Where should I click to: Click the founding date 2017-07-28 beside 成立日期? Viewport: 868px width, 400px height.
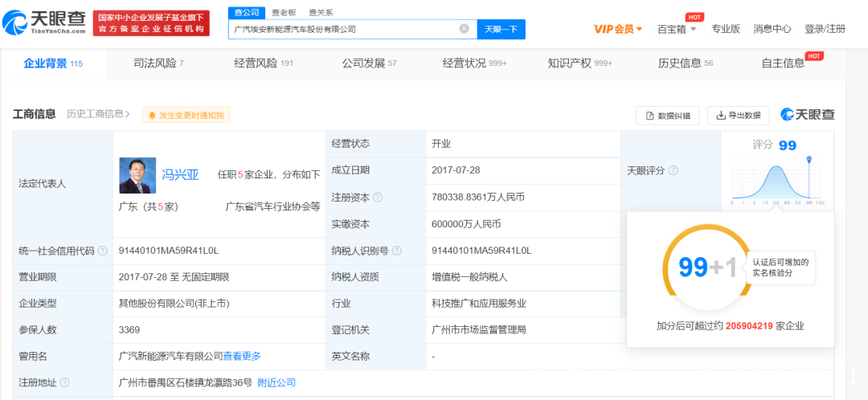456,170
